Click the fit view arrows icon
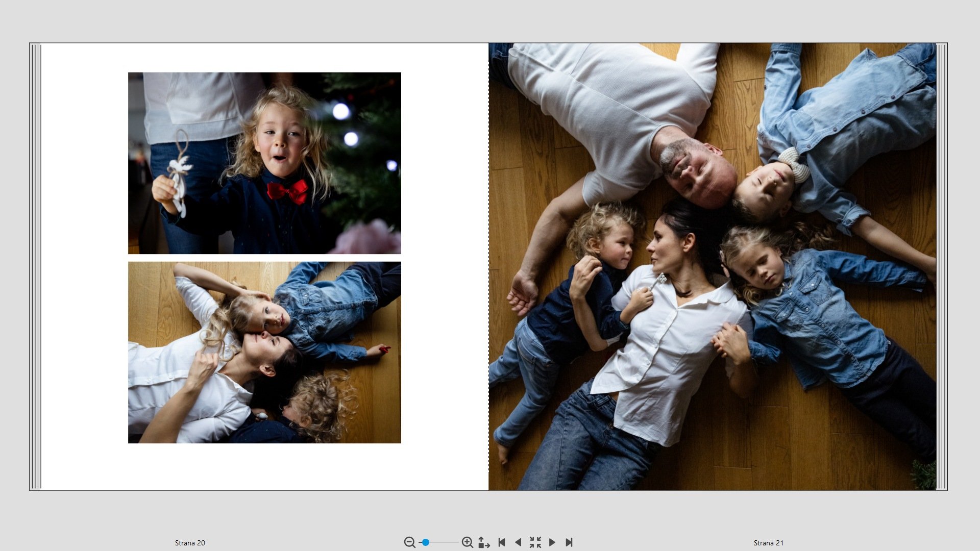This screenshot has height=551, width=980. pyautogui.click(x=483, y=542)
